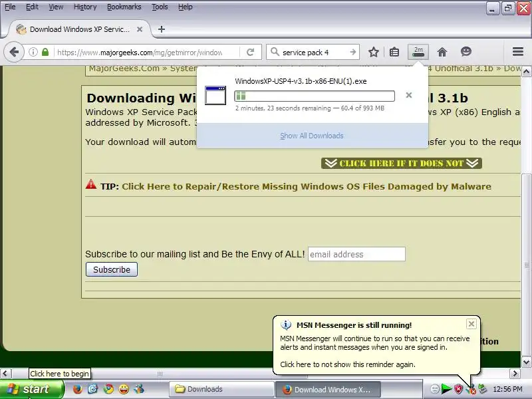Open the Repair/Restore Missing Windows OS Files link
Image resolution: width=532 pixels, height=399 pixels.
(x=307, y=187)
